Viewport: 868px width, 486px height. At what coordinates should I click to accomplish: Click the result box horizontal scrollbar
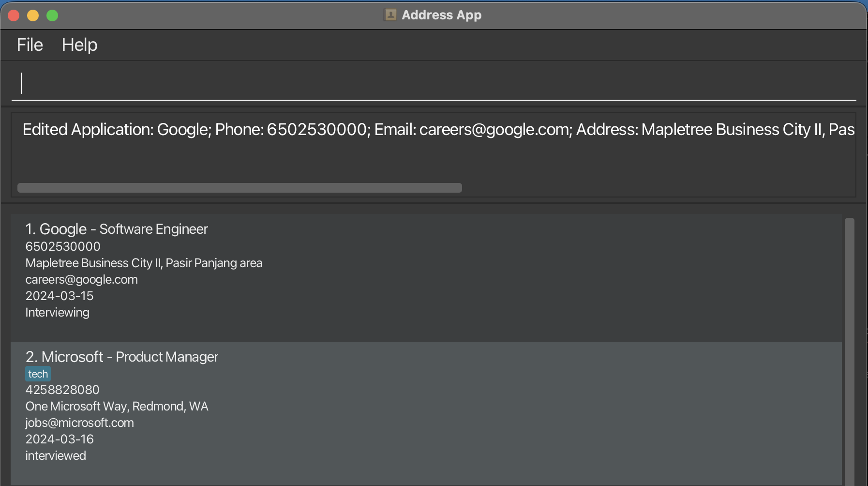pyautogui.click(x=239, y=188)
